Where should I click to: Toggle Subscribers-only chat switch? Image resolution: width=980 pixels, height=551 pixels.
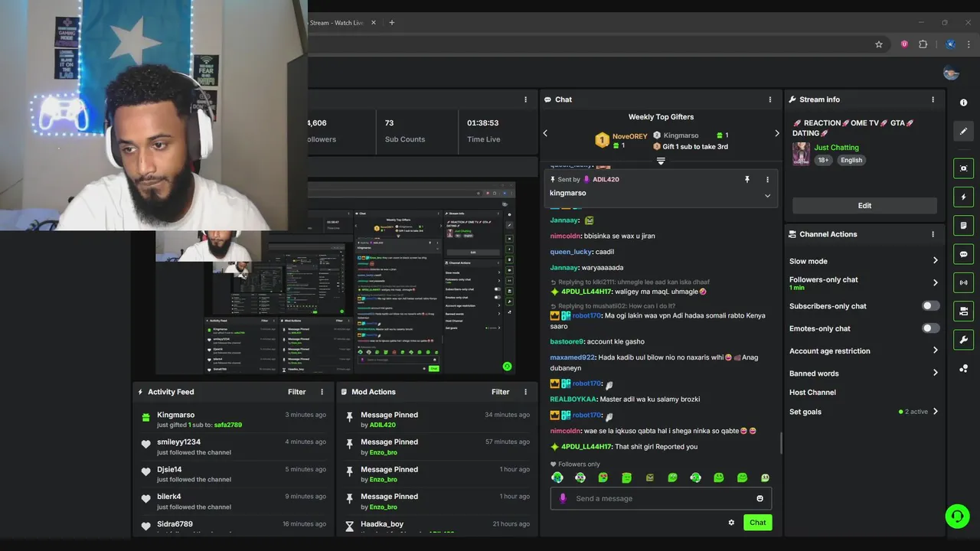click(x=930, y=306)
